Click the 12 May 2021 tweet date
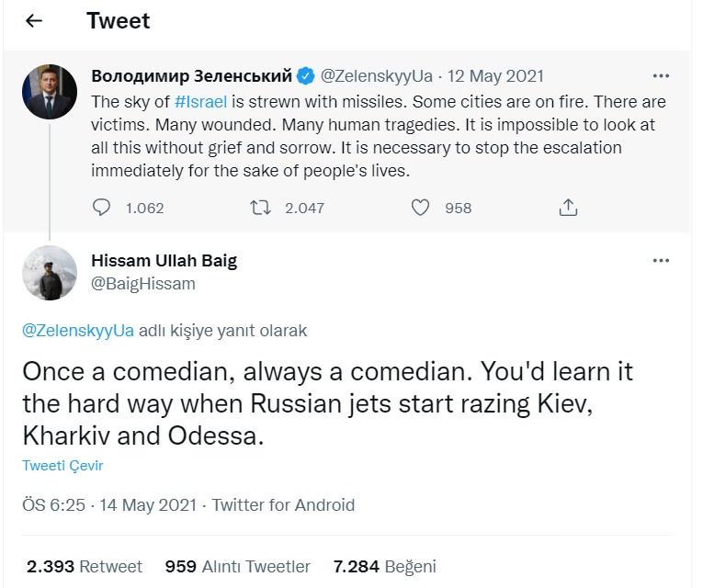 [x=495, y=76]
